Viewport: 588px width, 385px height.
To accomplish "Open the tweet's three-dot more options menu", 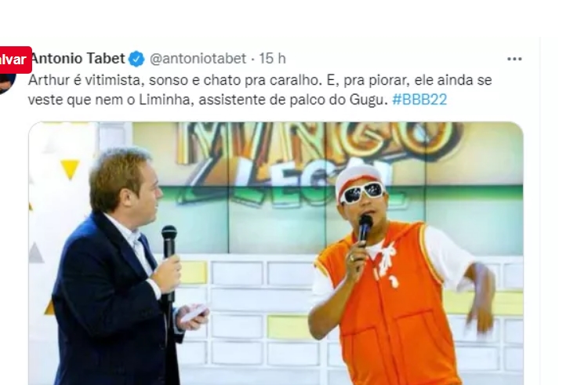I will [514, 59].
